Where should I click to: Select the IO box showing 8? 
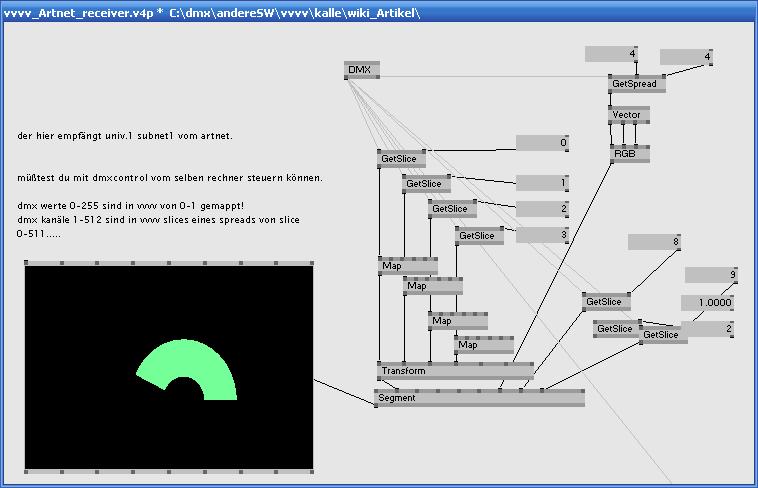coord(654,242)
